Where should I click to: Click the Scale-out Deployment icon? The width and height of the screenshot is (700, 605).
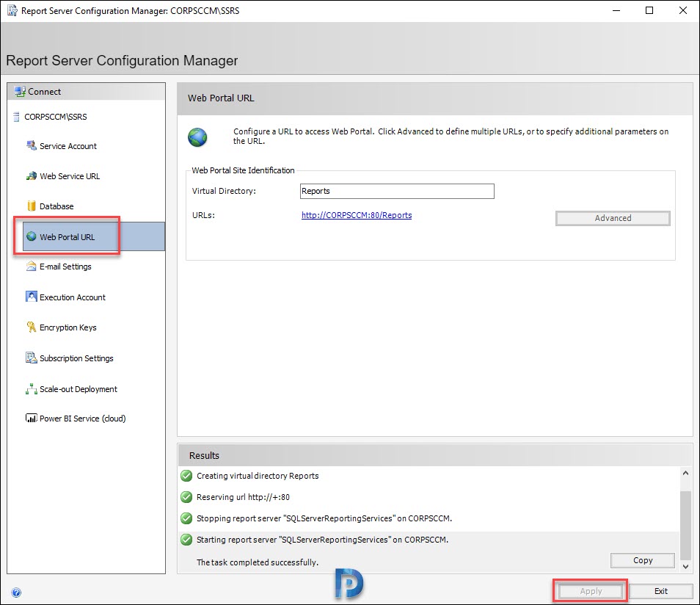tap(32, 388)
